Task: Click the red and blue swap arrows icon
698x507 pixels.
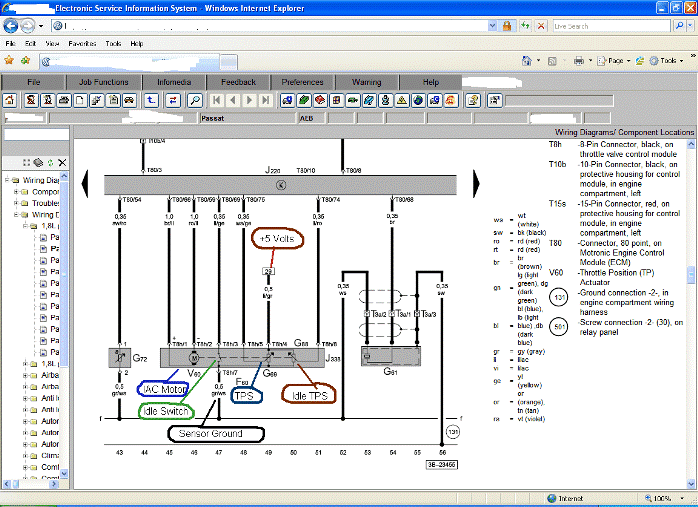Action: tap(173, 100)
